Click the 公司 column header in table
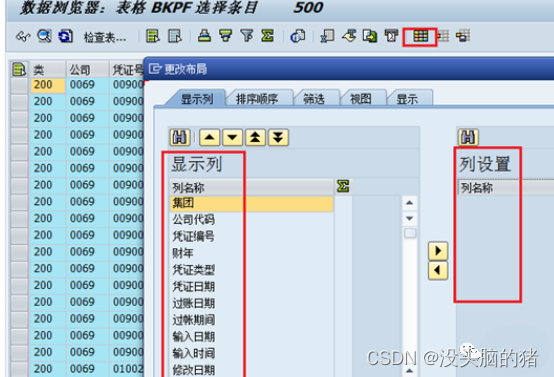This screenshot has height=377, width=554. click(x=87, y=70)
